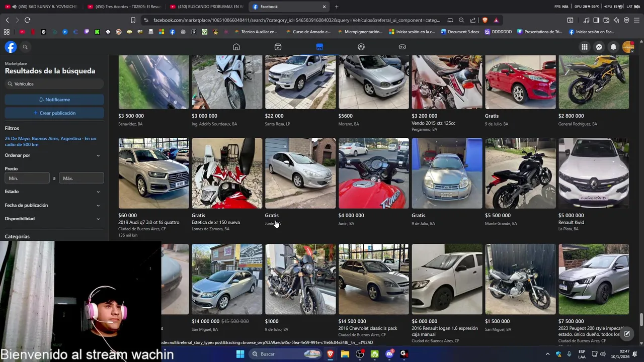Open the 2019 Audi q7 listing thumbnail
Viewport: 644px width, 362px height.
click(153, 173)
